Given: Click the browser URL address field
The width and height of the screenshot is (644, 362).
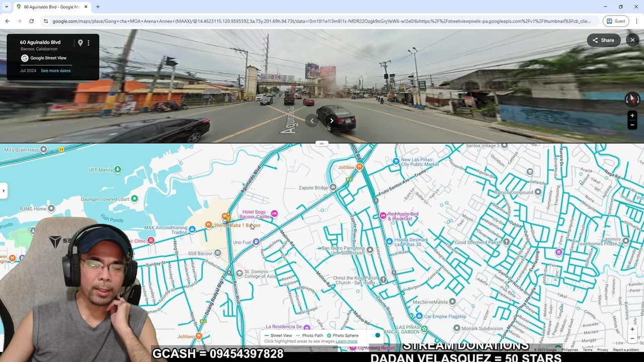Looking at the screenshot, I should pyautogui.click(x=321, y=21).
